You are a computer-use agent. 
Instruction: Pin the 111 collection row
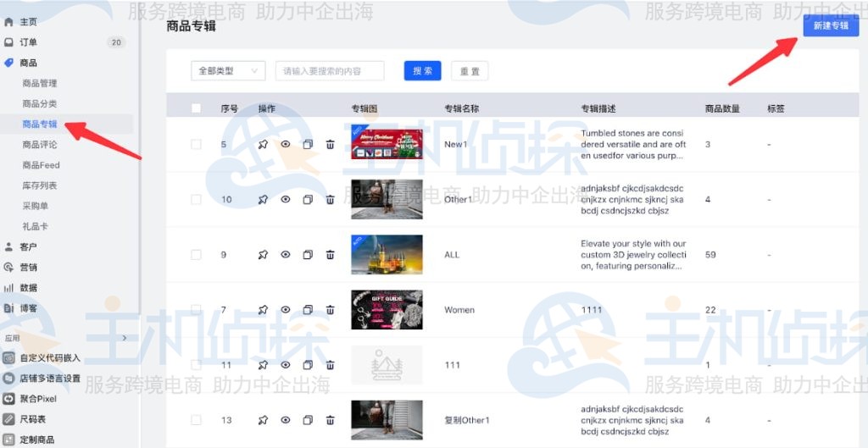coord(263,365)
